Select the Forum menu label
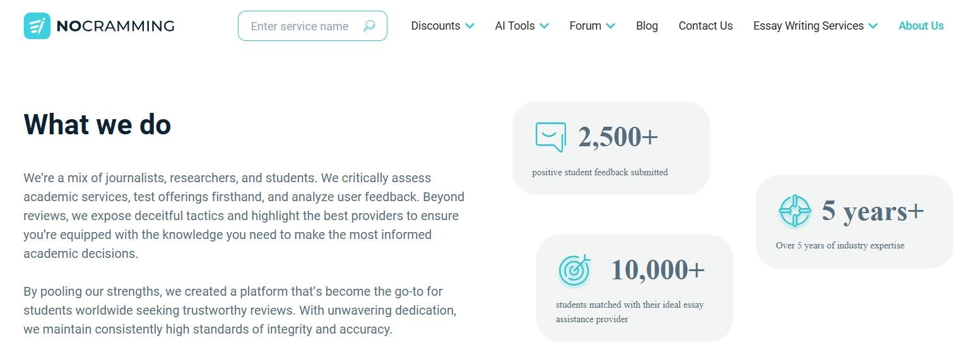Viewport: 980px width, 355px height. [x=585, y=26]
